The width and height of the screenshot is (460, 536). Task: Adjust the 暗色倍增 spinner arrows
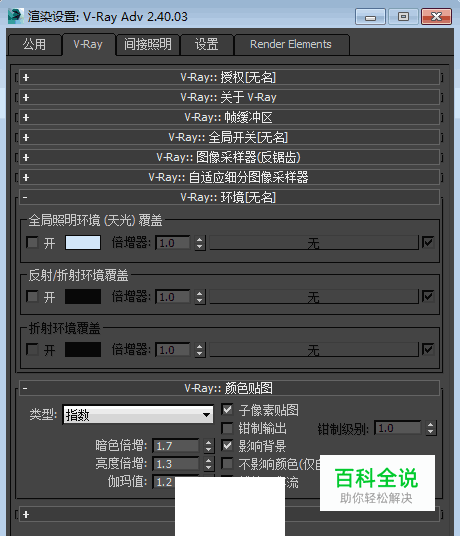[x=208, y=446]
